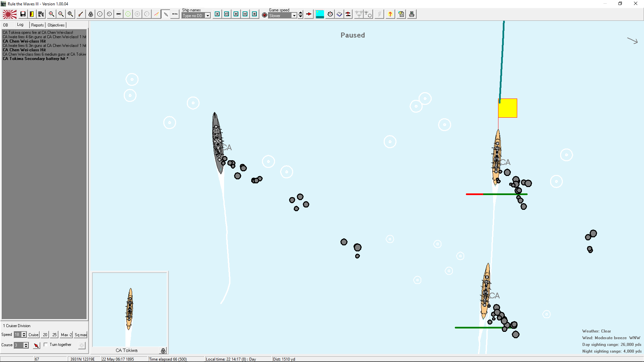Click the pause playback button
The height and width of the screenshot is (362, 644).
[255, 14]
